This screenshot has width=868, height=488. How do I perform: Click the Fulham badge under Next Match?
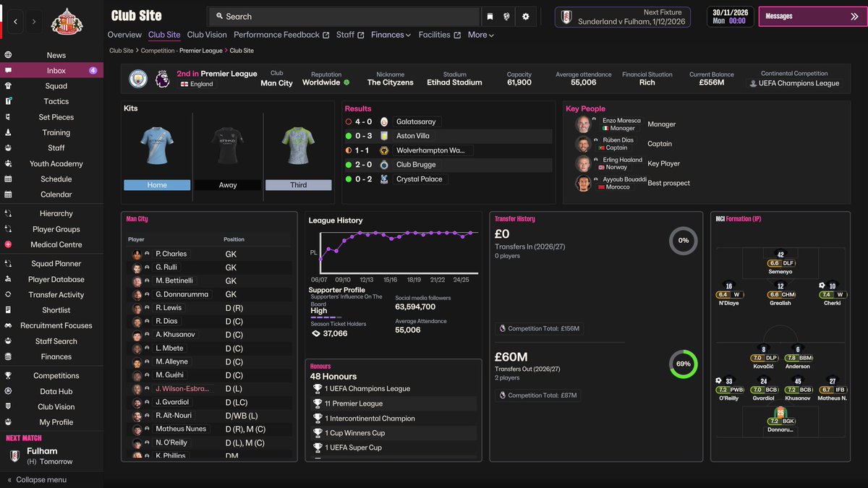14,456
